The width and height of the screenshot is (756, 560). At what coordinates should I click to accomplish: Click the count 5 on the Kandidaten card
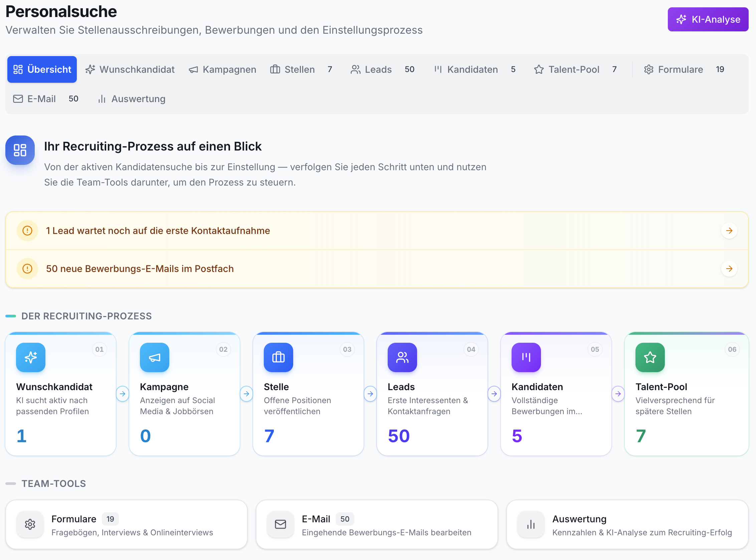[517, 436]
